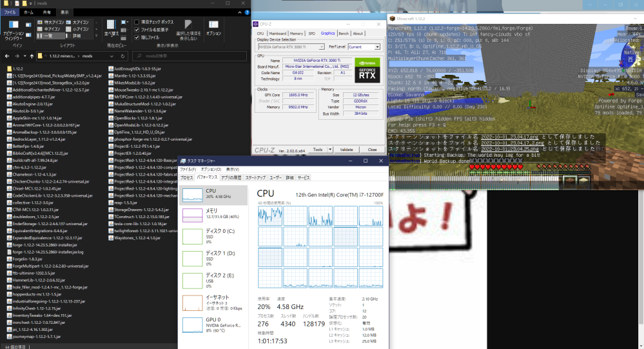Open Explorer help question mark icon
The height and width of the screenshot is (349, 644).
pos(246,12)
